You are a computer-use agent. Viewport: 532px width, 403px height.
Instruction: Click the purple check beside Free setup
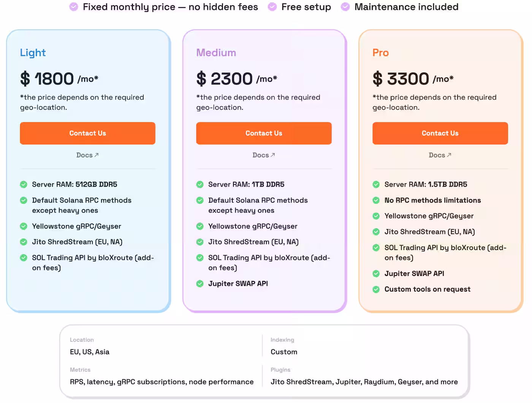coord(272,7)
